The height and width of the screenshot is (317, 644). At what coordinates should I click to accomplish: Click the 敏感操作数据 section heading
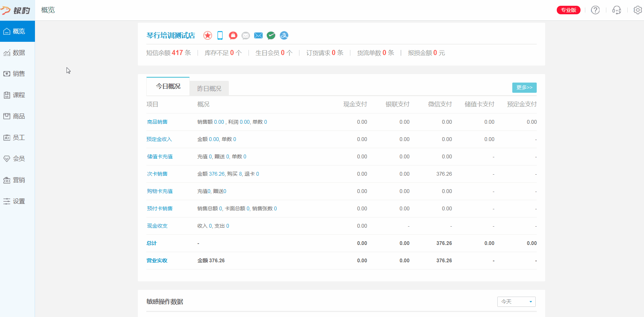pos(165,302)
